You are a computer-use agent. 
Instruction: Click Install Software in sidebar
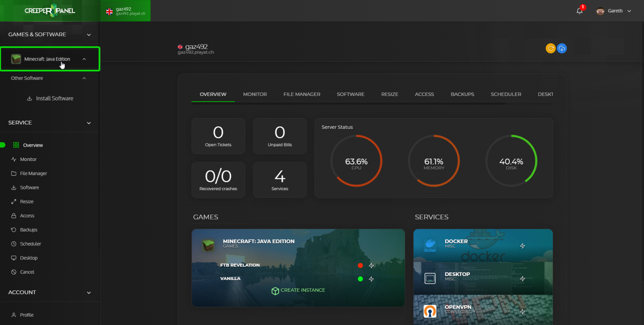pos(50,98)
